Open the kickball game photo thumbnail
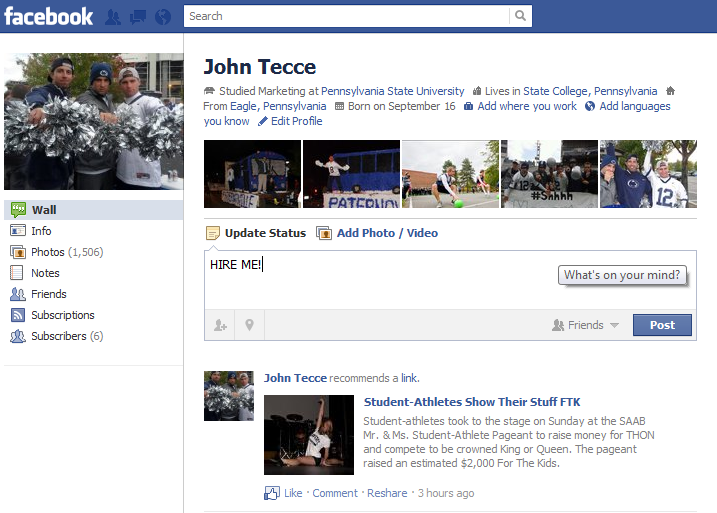This screenshot has height=513, width=717. (450, 174)
